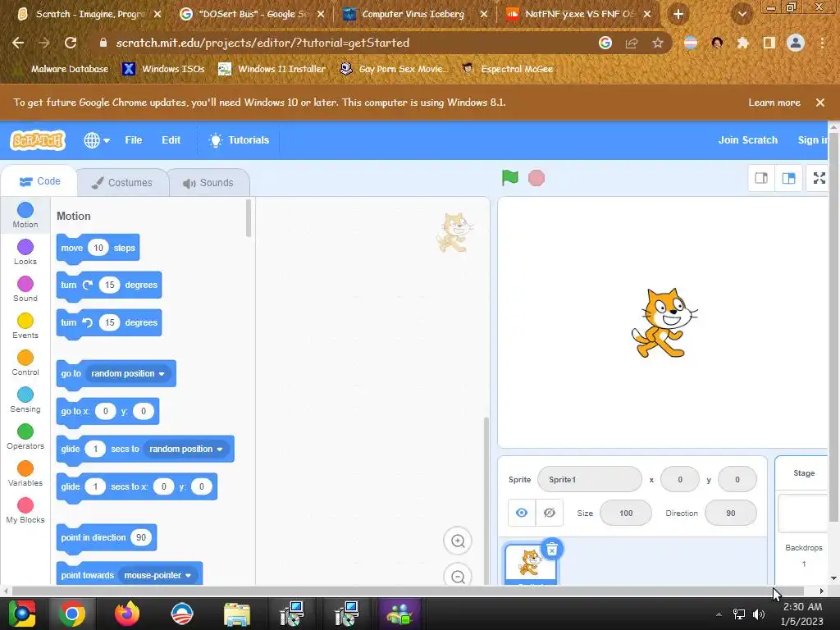
Task: Open Tutorials from lightbulb menu item
Action: [239, 140]
